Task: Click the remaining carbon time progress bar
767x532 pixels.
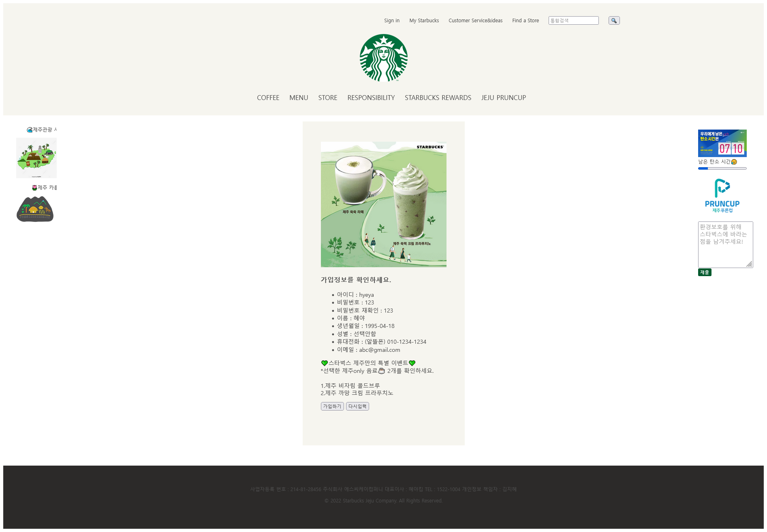Action: pyautogui.click(x=722, y=168)
